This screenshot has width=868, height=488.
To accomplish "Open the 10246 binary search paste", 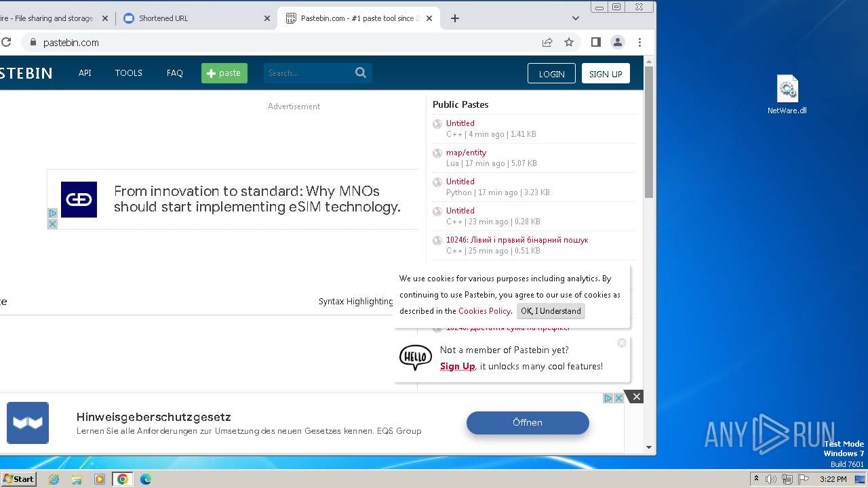I will (517, 240).
